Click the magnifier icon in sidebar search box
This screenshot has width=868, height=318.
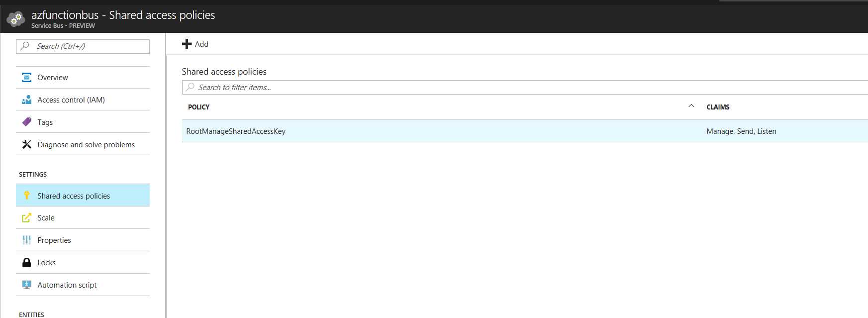(x=25, y=46)
